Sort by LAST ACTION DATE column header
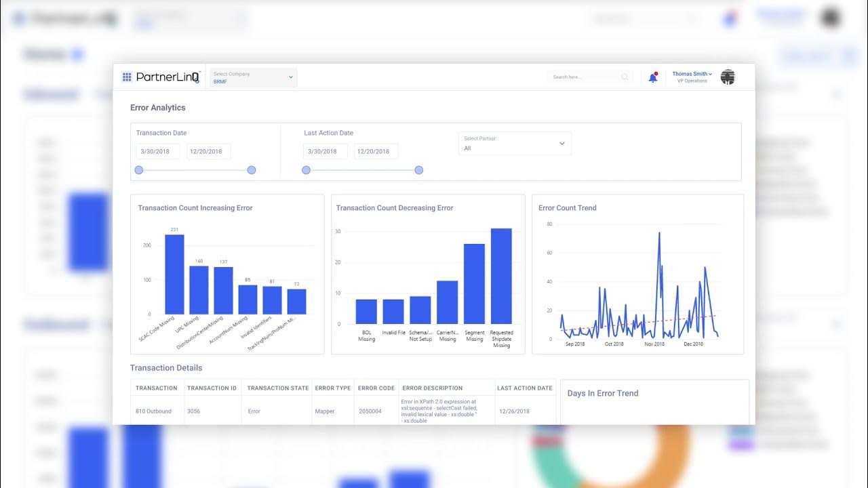Image resolution: width=868 pixels, height=488 pixels. pyautogui.click(x=525, y=388)
